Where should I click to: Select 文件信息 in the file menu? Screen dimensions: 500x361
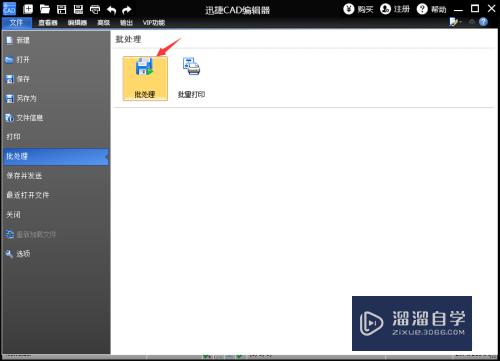[55, 118]
